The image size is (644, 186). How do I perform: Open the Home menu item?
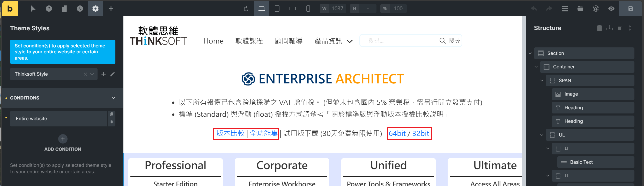pos(213,41)
